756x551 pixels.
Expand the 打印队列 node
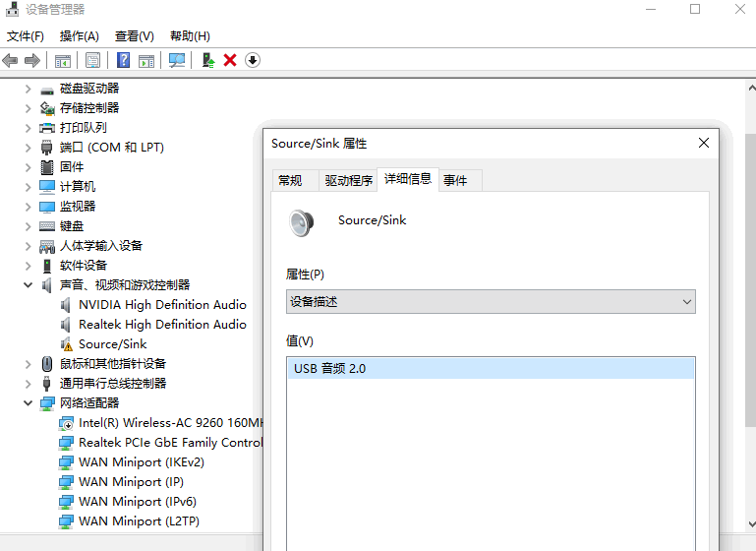[28, 128]
